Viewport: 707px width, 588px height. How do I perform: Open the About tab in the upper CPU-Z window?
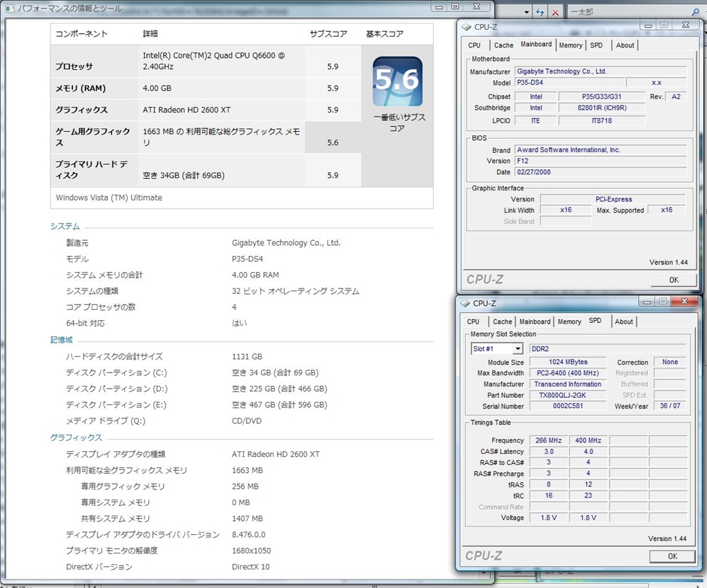point(625,46)
